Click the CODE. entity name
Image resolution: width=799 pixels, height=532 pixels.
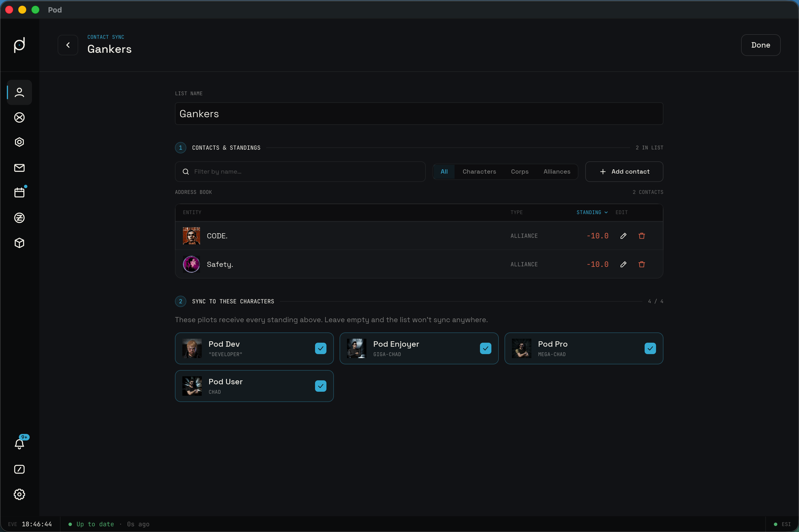pos(217,236)
